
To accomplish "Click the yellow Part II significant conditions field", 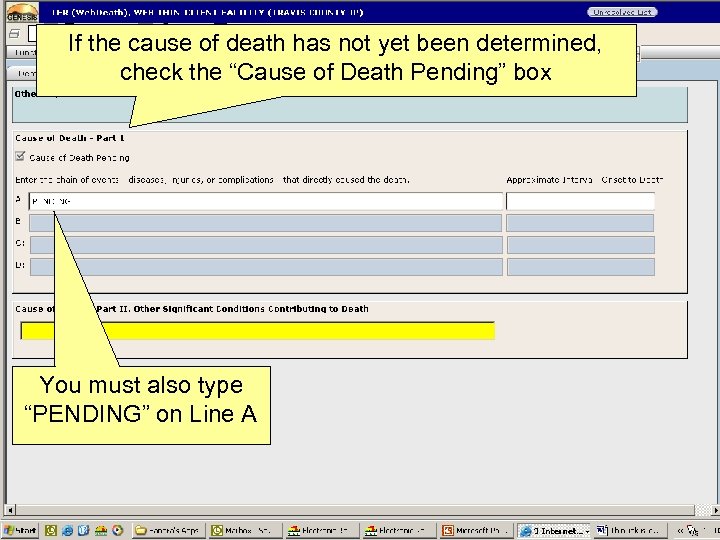I will coord(258,331).
